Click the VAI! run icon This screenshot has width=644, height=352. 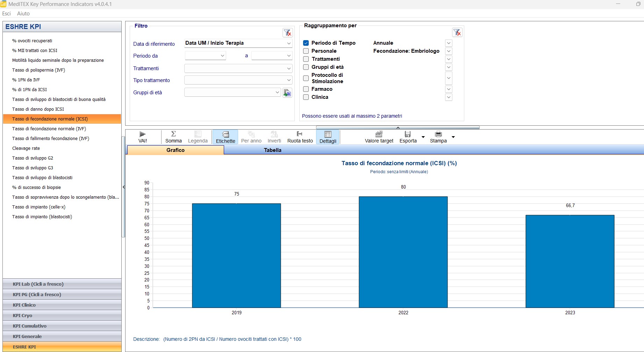(143, 134)
